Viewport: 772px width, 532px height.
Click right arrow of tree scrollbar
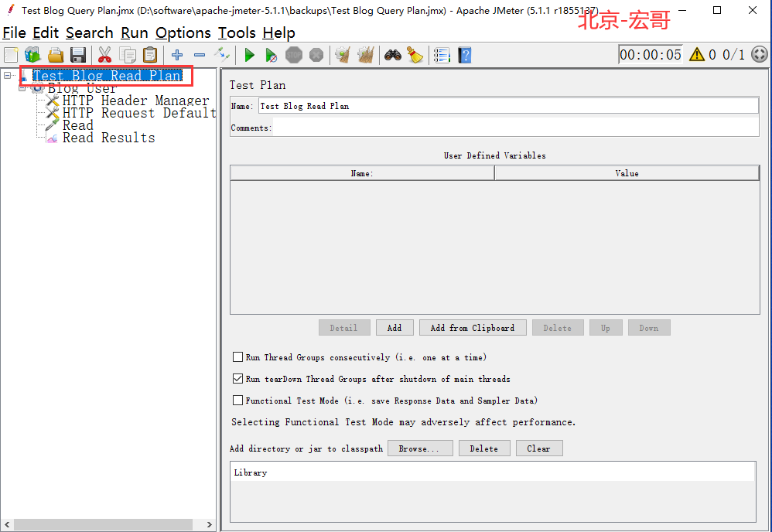pos(210,524)
